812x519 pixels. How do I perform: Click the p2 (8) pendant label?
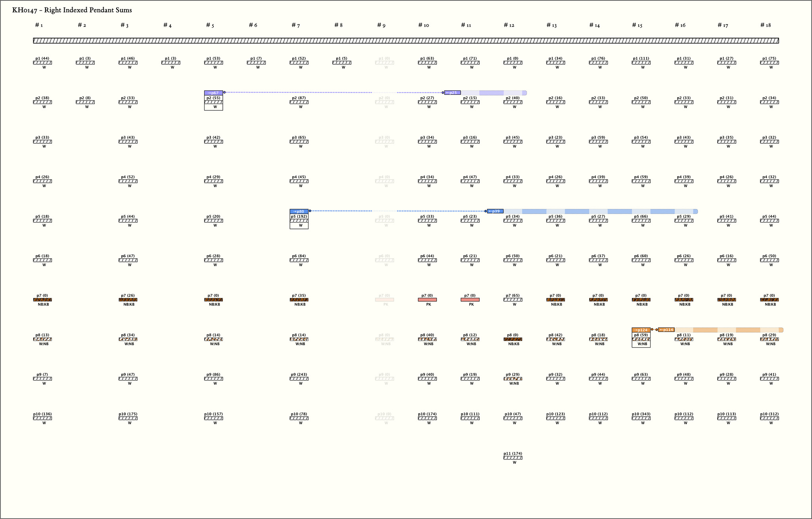coord(85,98)
